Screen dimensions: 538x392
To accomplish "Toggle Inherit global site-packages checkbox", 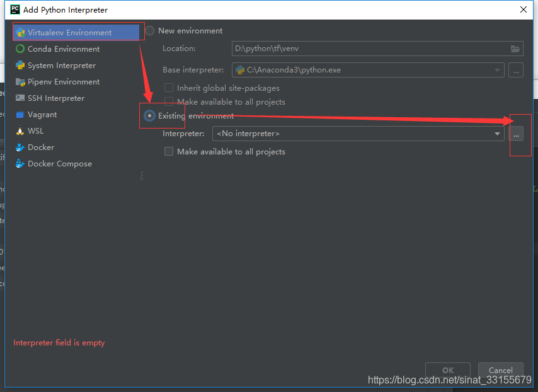I will pyautogui.click(x=169, y=88).
